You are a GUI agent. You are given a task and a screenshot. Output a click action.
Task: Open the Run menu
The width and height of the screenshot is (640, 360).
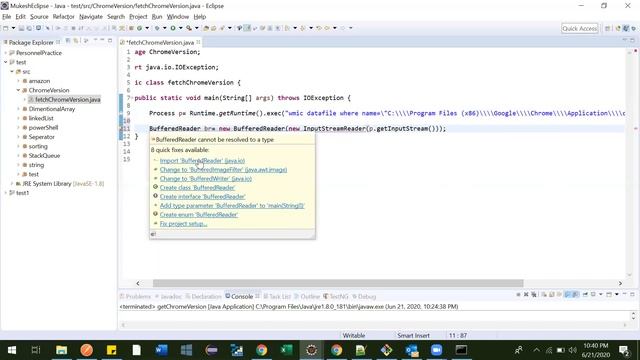pyautogui.click(x=157, y=17)
